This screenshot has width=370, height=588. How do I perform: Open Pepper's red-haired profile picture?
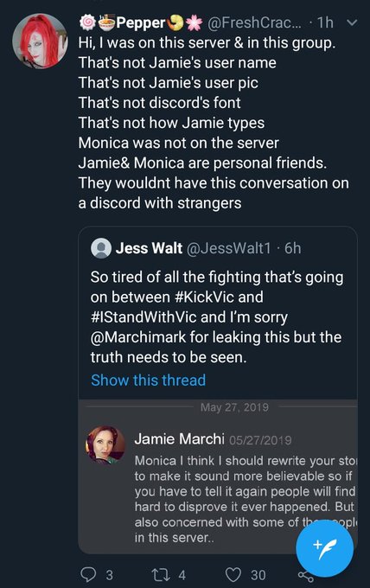coord(40,42)
